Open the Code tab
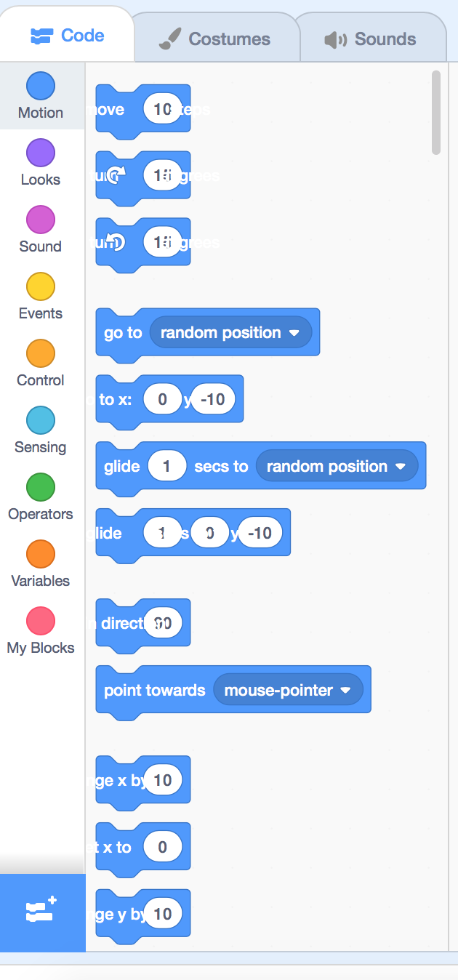The image size is (458, 980). point(68,36)
